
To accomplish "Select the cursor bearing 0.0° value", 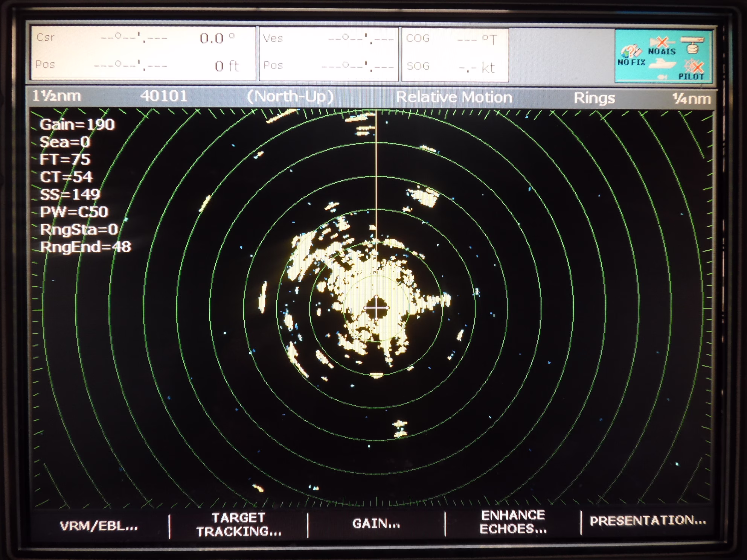I will click(217, 38).
